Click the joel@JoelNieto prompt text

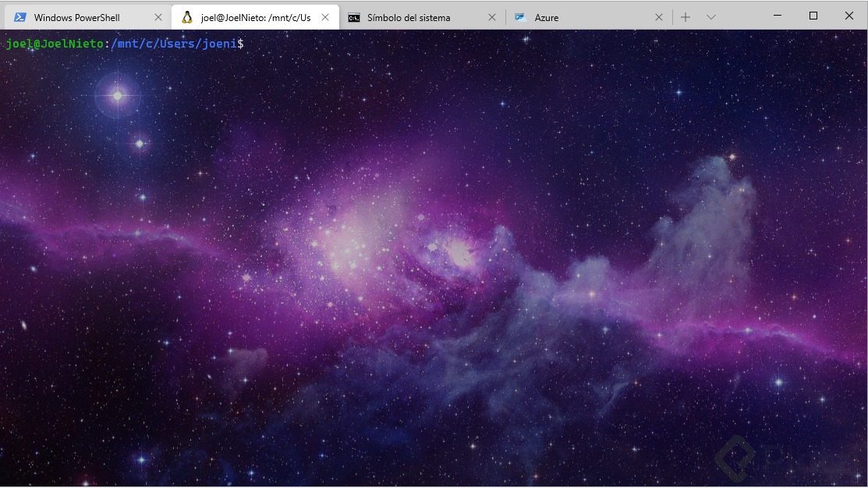55,43
